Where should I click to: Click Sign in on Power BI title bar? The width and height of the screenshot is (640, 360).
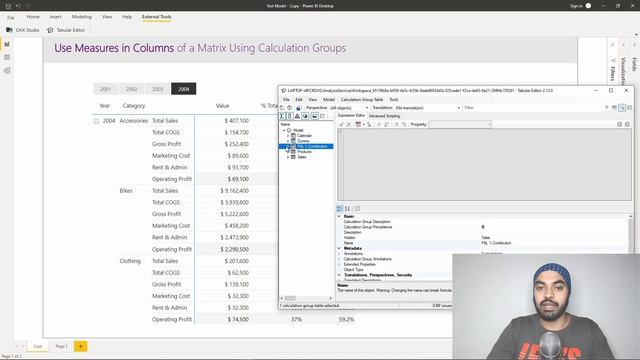576,6
